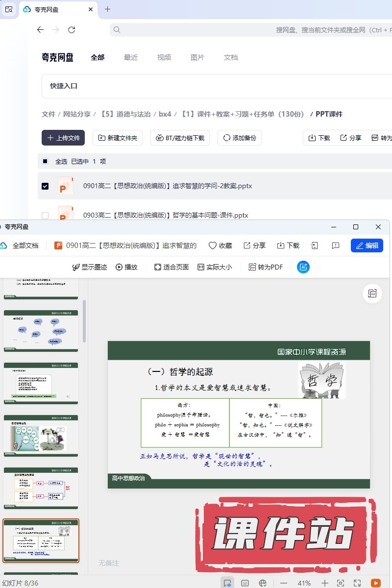This screenshot has height=588, width=392.
Task: Click the floating PDF tool icon
Action: [372, 294]
